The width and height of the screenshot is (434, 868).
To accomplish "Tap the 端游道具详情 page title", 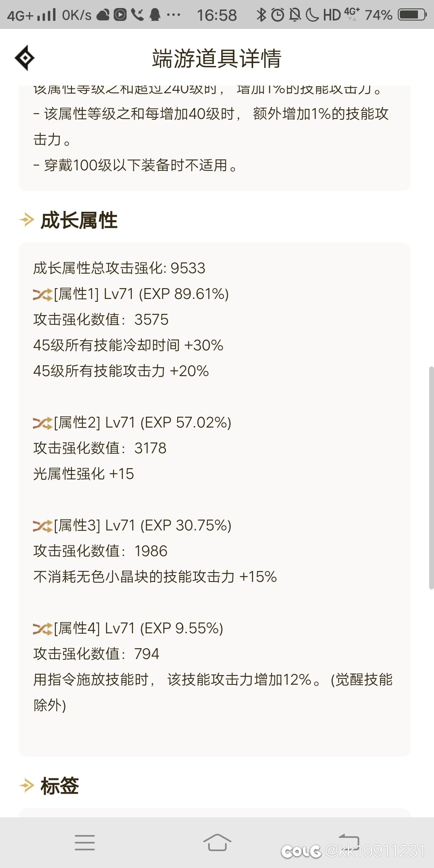I will (x=217, y=59).
